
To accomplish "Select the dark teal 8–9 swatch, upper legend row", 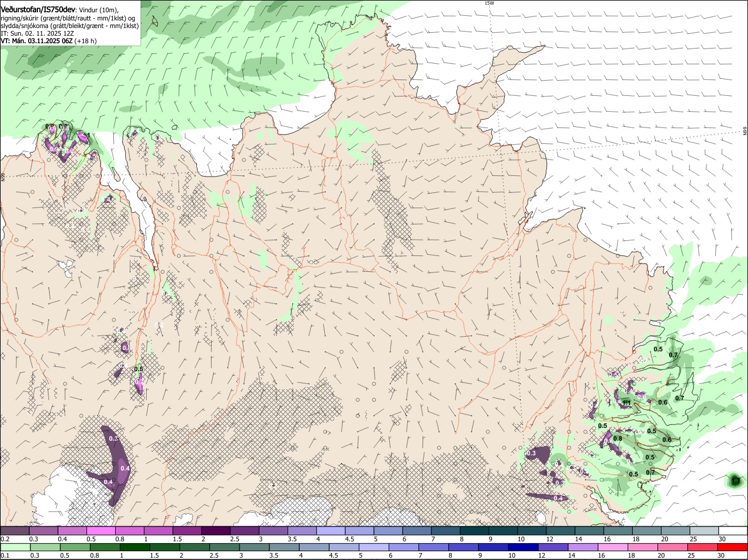I will click(x=475, y=531).
